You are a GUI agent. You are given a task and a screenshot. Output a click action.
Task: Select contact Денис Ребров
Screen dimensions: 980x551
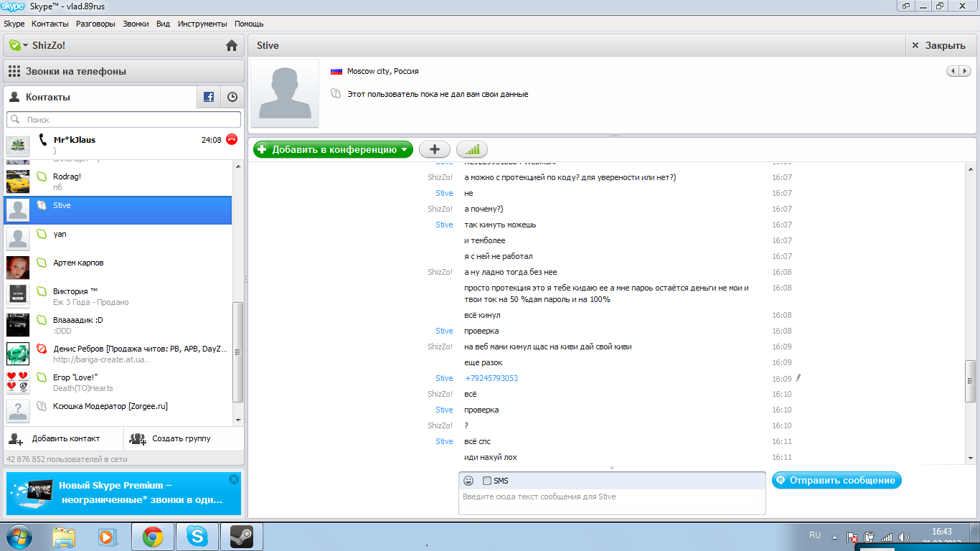(118, 354)
